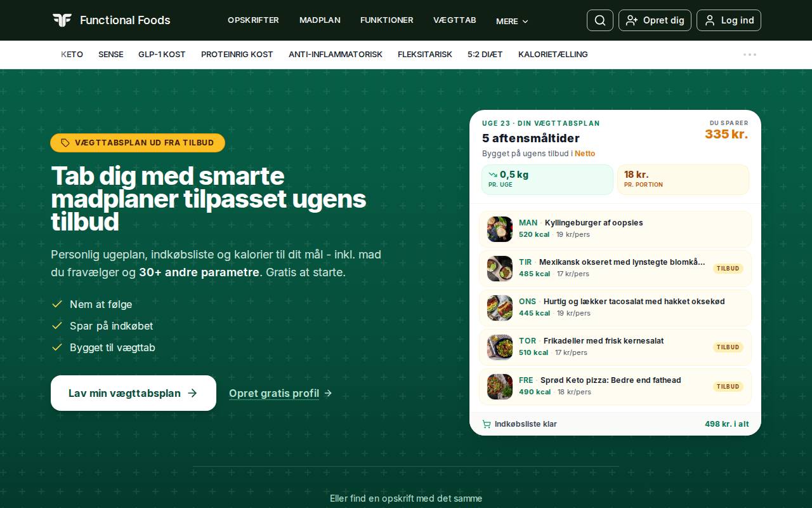Image resolution: width=812 pixels, height=508 pixels.
Task: Select the ANTI-INFLAMMATORISK tab
Action: pos(336,55)
